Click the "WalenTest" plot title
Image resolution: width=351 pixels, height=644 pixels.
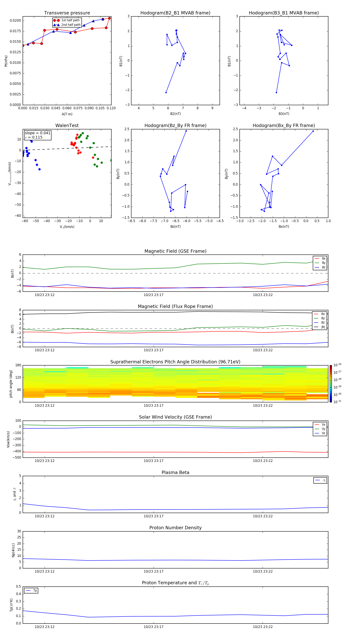tap(67, 125)
